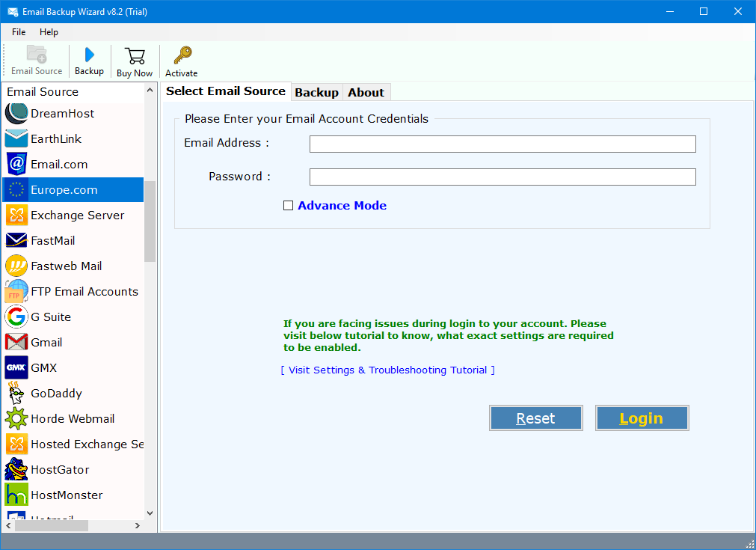
Task: Focus the Email Address input field
Action: point(503,144)
